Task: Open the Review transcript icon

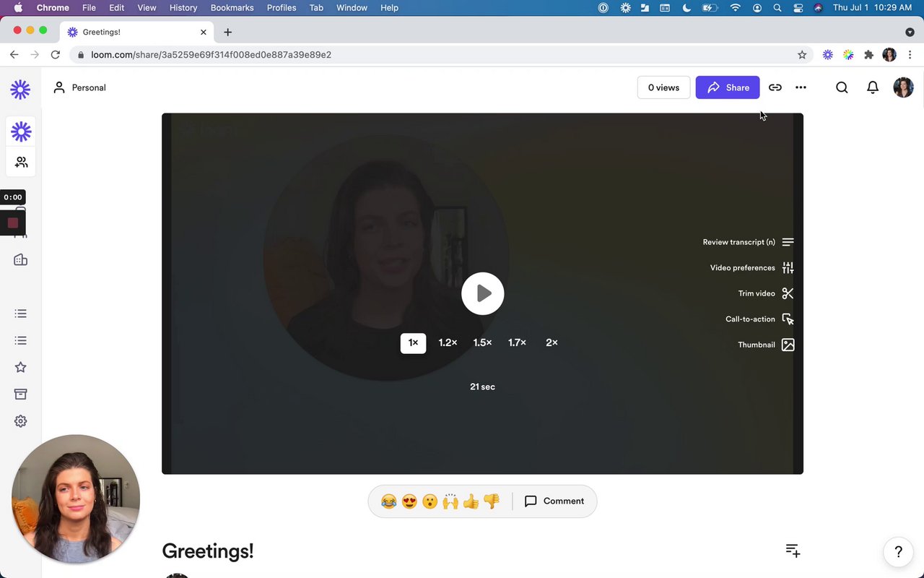Action: [x=788, y=242]
